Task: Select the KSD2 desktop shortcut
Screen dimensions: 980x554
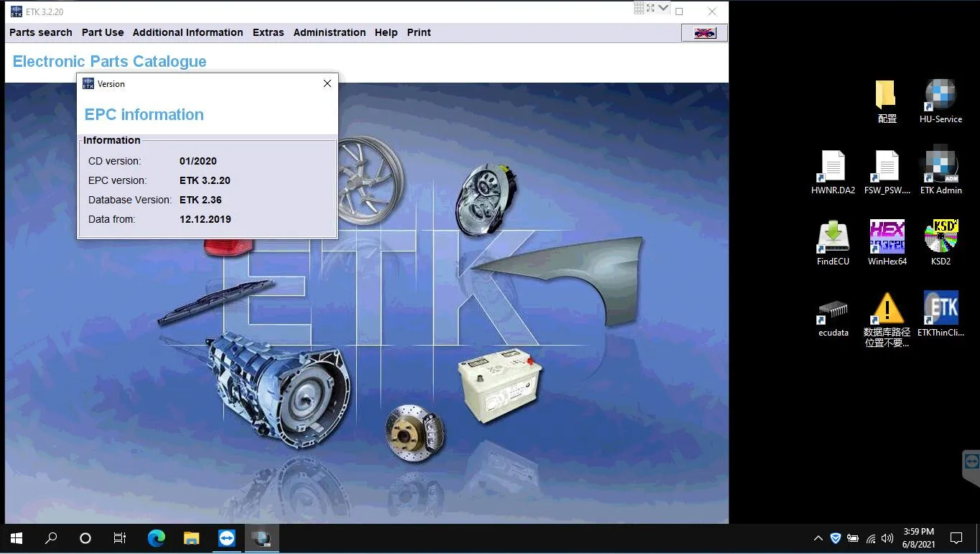Action: (941, 244)
